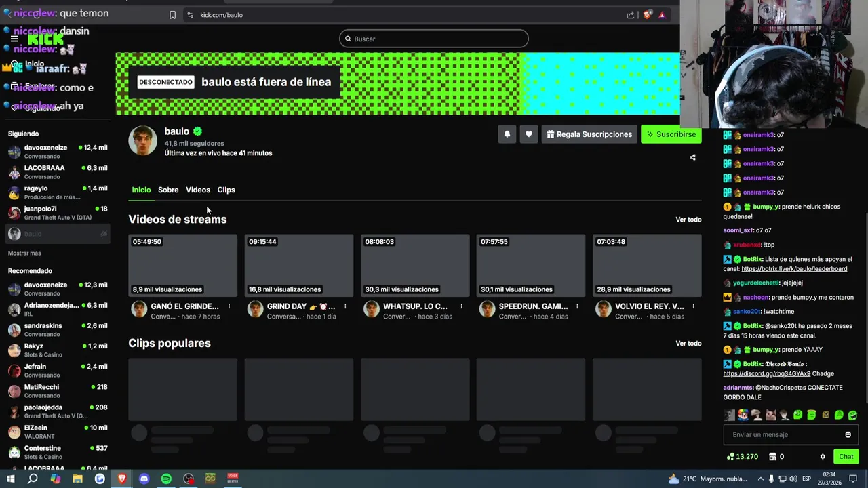Expand Mostrar más in the Siguiendo list

click(24, 253)
